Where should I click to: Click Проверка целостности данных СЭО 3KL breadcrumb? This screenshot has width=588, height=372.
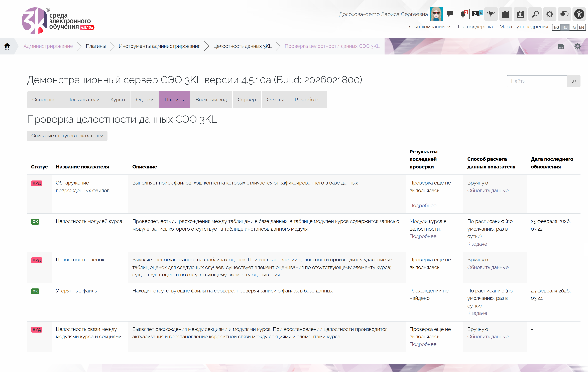click(x=332, y=46)
